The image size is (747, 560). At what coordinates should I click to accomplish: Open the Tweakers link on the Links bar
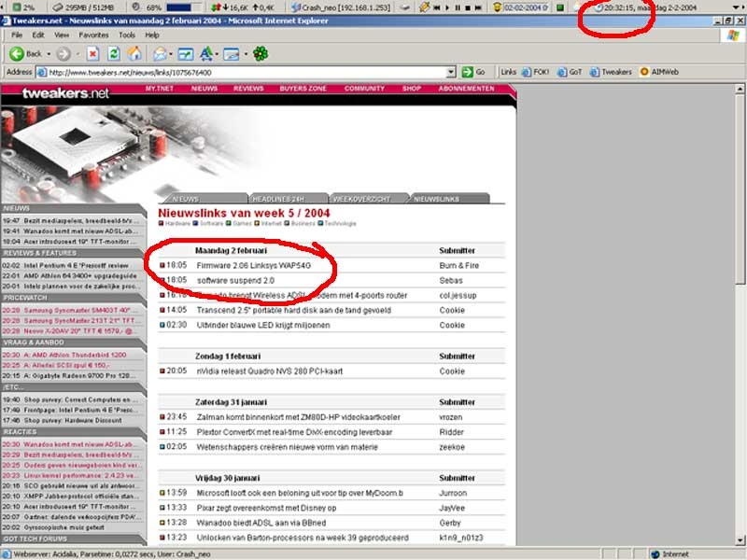click(611, 72)
